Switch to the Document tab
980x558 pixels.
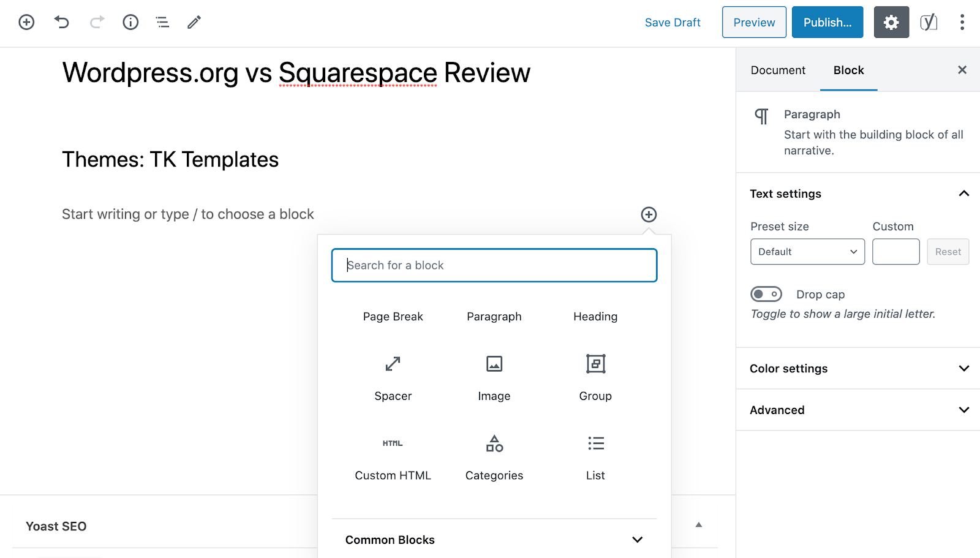coord(778,70)
